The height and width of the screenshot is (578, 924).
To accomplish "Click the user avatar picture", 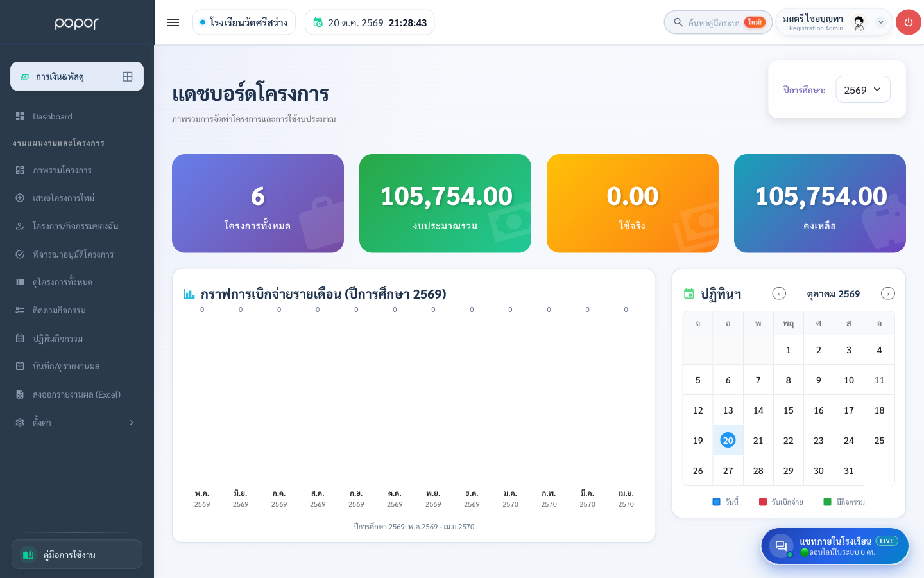I will click(859, 22).
